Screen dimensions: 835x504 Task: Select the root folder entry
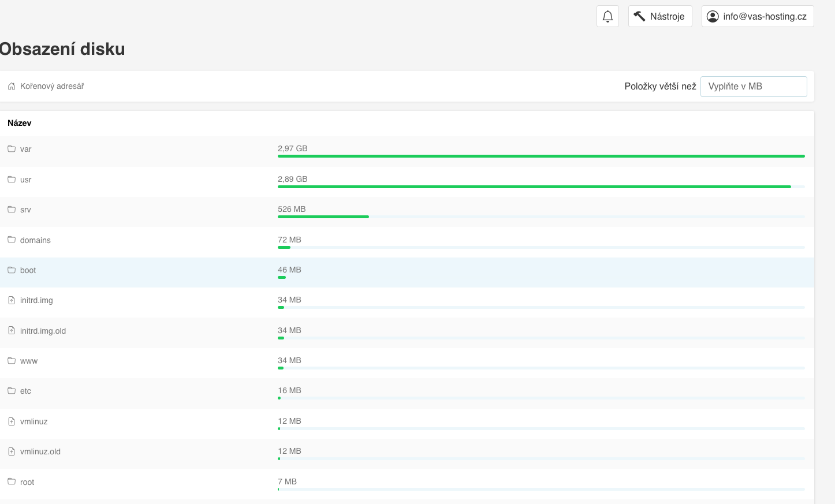[27, 482]
